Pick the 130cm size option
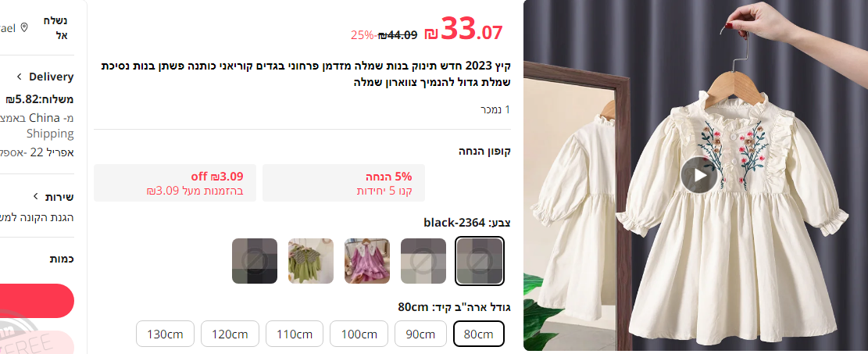Viewport: 868px width, 354px height. [165, 334]
